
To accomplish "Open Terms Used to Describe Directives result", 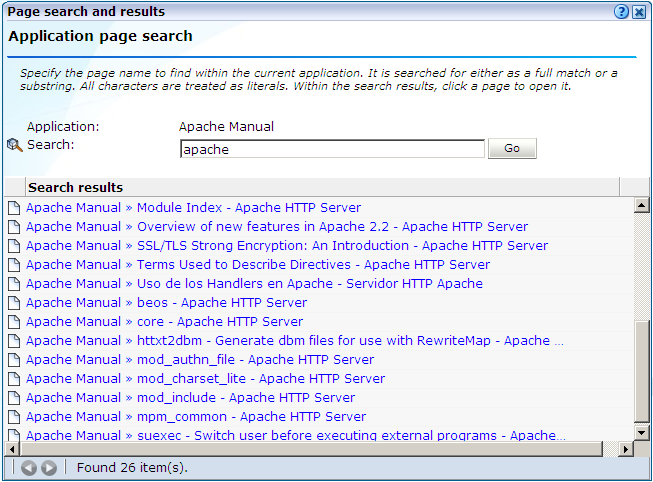I will click(258, 265).
